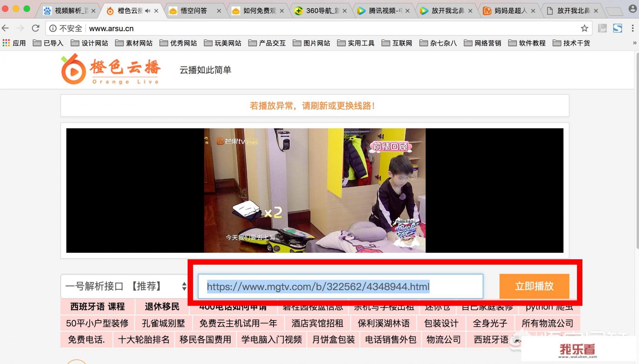
Task: Switch to the 悟空问答 tab
Action: click(194, 11)
